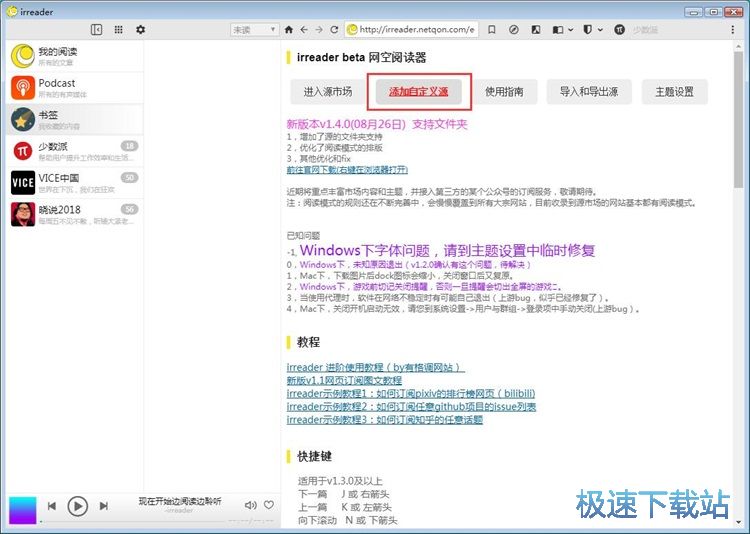Navigate forward with the right arrow

point(319,30)
